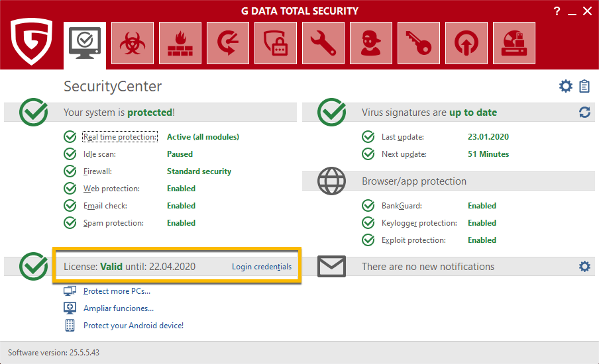Click Browser/app protection header
599x364 pixels.
(x=414, y=181)
